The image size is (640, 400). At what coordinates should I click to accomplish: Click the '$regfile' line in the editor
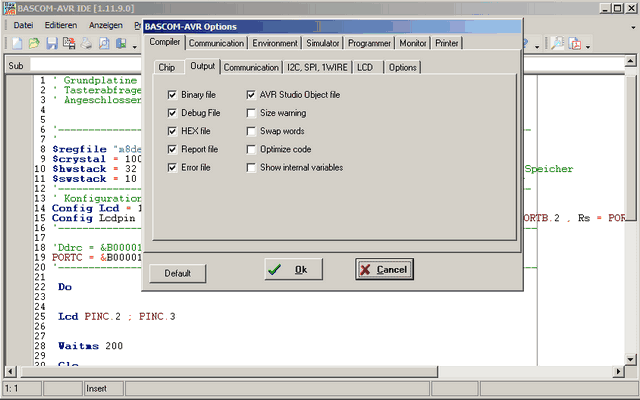pyautogui.click(x=97, y=149)
